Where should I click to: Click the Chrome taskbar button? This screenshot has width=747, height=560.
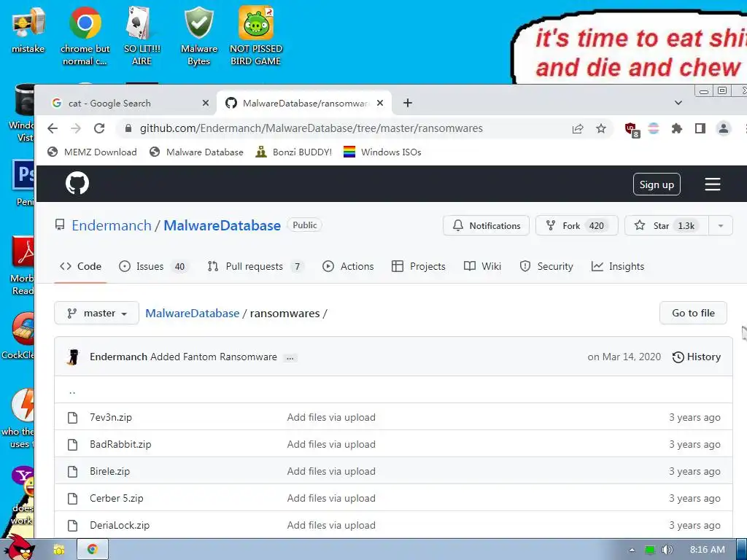pyautogui.click(x=93, y=550)
